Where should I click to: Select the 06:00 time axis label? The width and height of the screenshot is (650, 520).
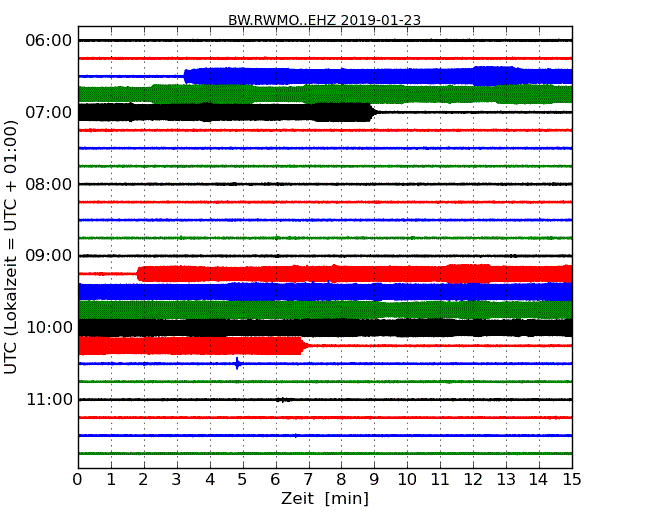click(x=49, y=41)
